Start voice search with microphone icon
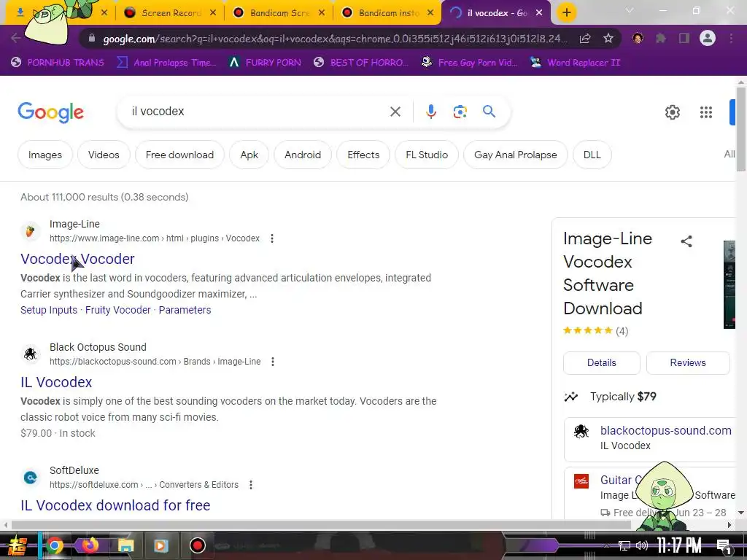 tap(430, 112)
